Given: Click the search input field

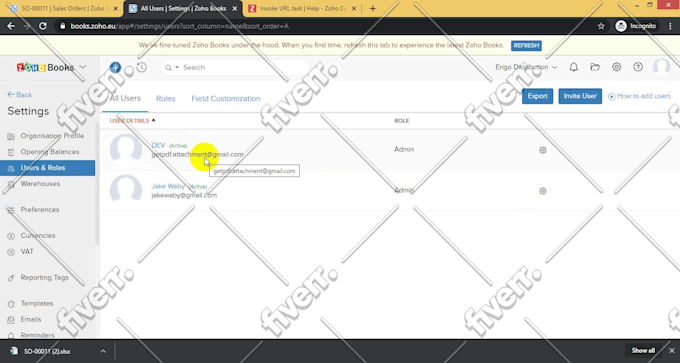Looking at the screenshot, I should pyautogui.click(x=234, y=68).
